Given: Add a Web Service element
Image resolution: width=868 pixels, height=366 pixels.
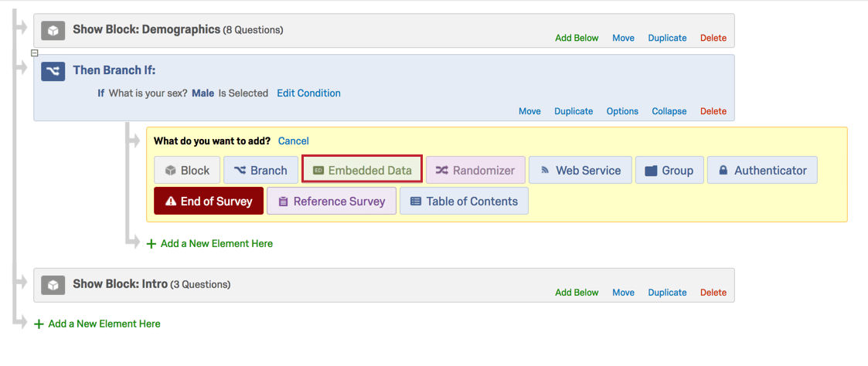Looking at the screenshot, I should (x=580, y=171).
